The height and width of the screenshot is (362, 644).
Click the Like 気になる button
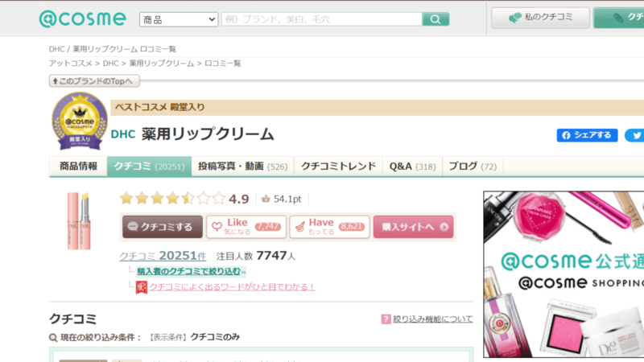click(x=246, y=227)
